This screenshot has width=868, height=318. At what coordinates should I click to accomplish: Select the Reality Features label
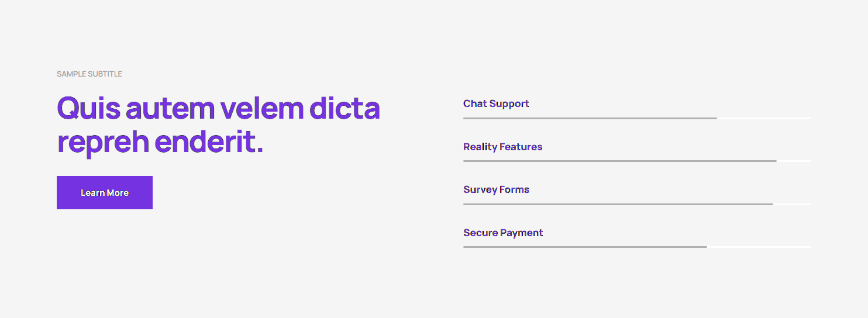pyautogui.click(x=502, y=147)
